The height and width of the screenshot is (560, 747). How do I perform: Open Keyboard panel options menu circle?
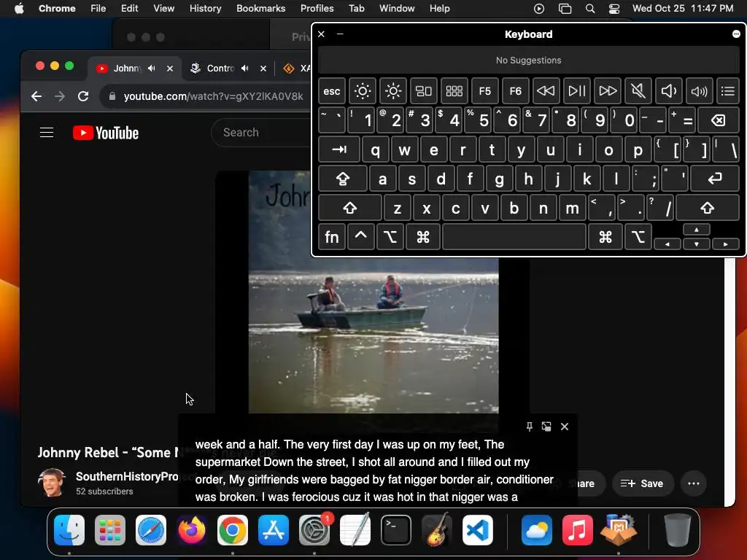click(x=736, y=34)
